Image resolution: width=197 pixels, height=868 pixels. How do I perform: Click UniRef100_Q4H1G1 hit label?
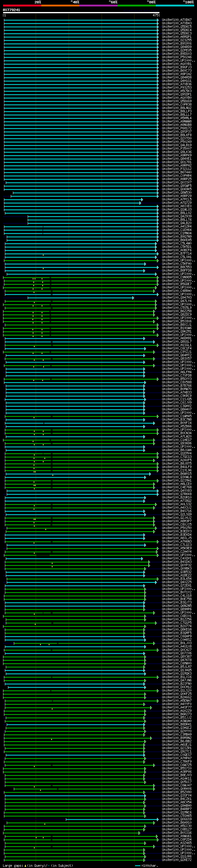(177, 81)
